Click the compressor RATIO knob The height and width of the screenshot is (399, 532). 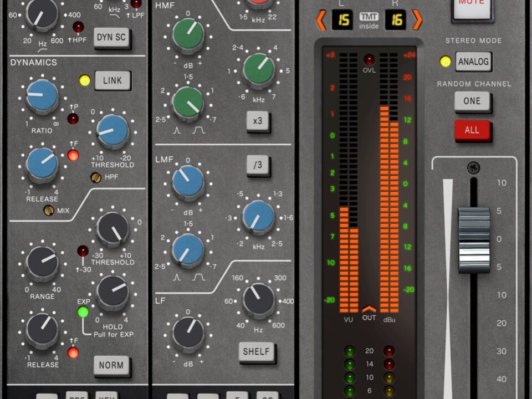click(x=42, y=96)
